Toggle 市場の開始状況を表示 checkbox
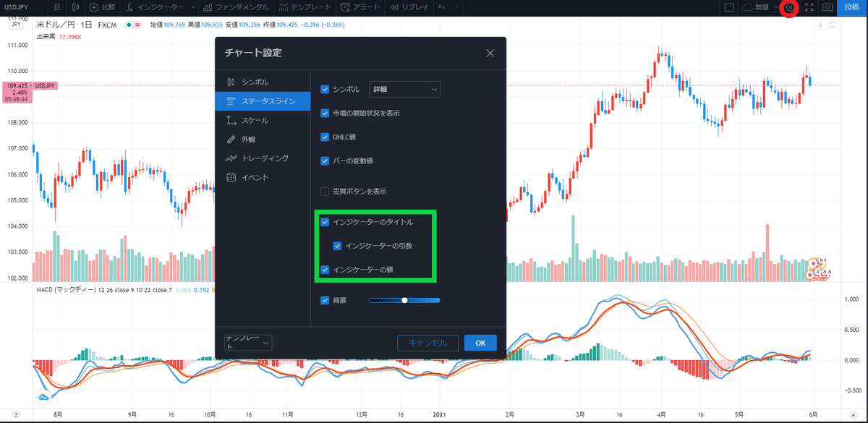This screenshot has height=423, width=868. click(x=325, y=114)
